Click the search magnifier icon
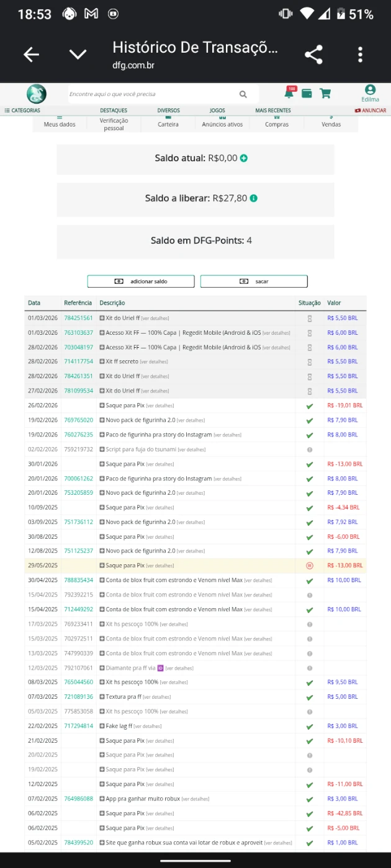The width and height of the screenshot is (391, 868). pos(243,94)
